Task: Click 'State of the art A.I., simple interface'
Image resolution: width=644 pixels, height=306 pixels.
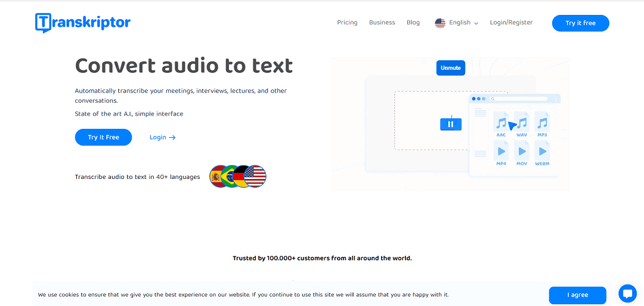Action: (x=129, y=114)
